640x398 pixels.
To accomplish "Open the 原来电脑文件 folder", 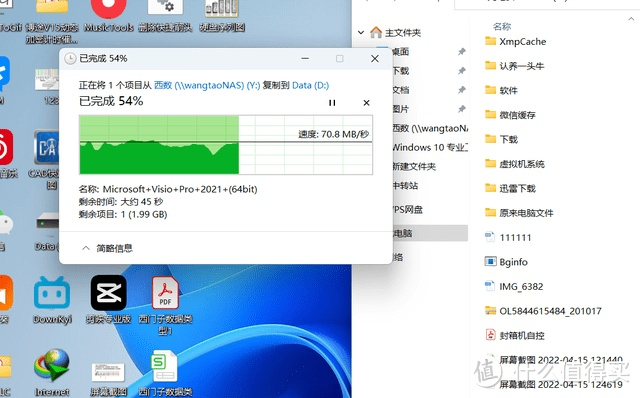I will (x=519, y=213).
